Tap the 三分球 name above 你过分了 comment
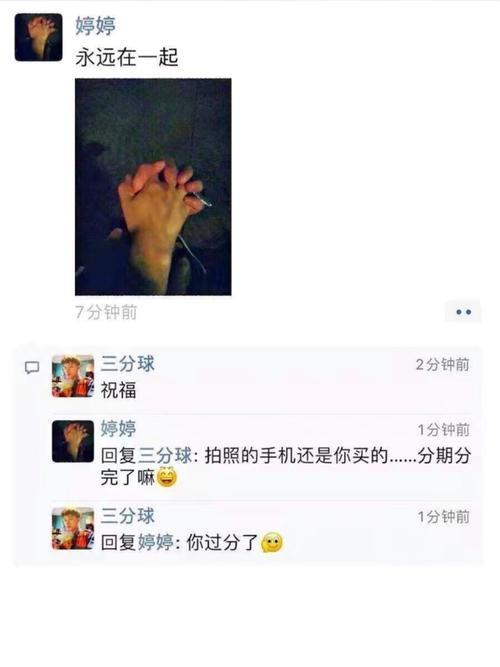 pos(128,516)
